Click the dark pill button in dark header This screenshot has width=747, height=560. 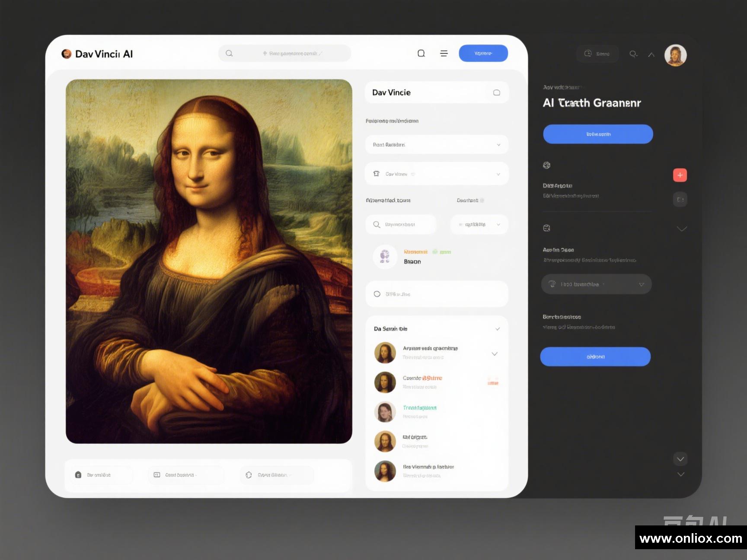[597, 54]
